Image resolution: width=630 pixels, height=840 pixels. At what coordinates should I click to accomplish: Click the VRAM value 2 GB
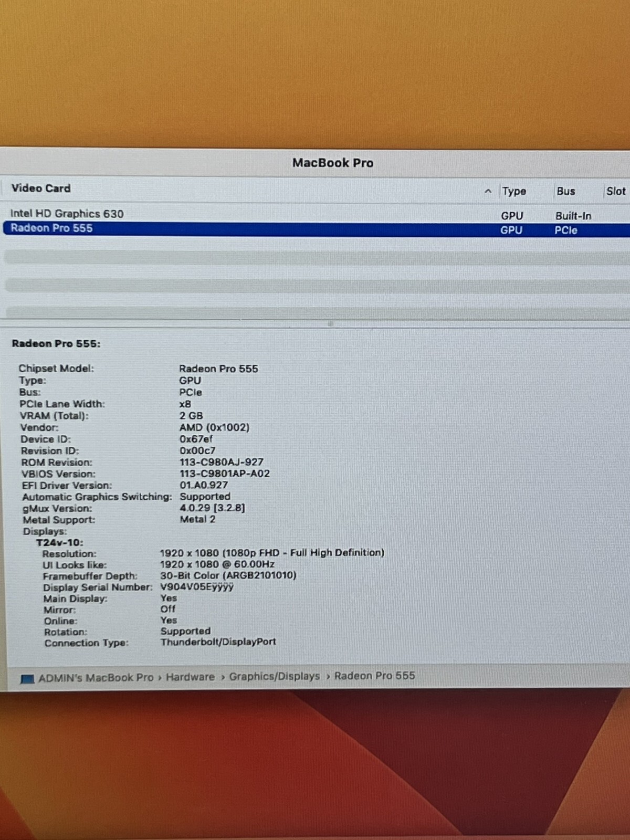coord(191,415)
